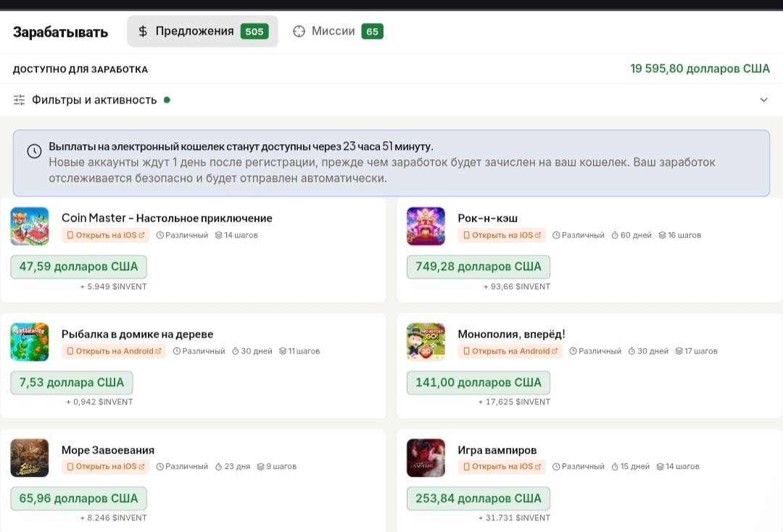
Task: Click the Coin Master – Настольное приключение title
Action: coord(167,218)
